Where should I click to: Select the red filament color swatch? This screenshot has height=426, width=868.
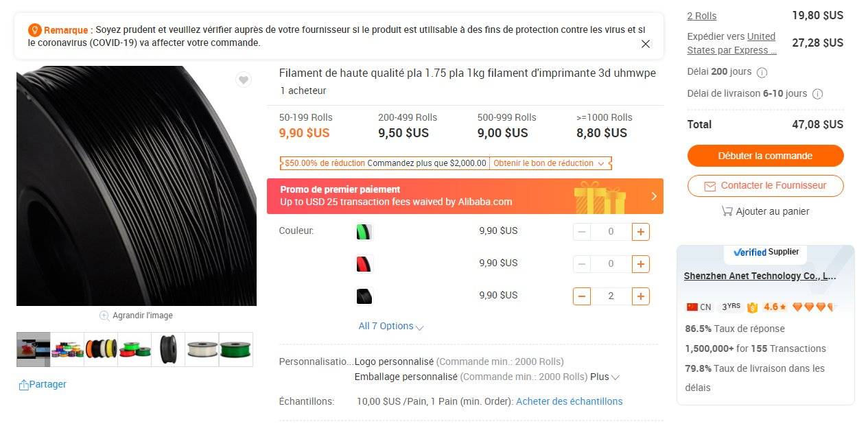coord(364,264)
